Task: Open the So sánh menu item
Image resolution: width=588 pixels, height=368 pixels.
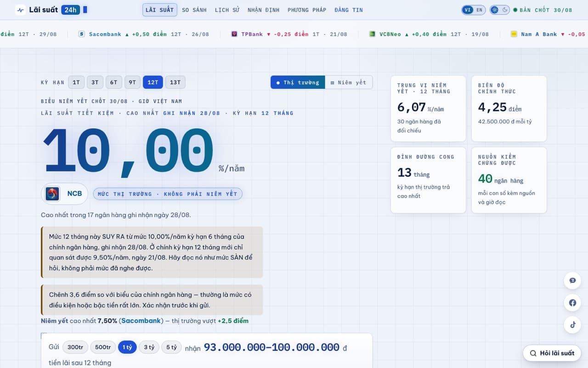Action: point(194,10)
